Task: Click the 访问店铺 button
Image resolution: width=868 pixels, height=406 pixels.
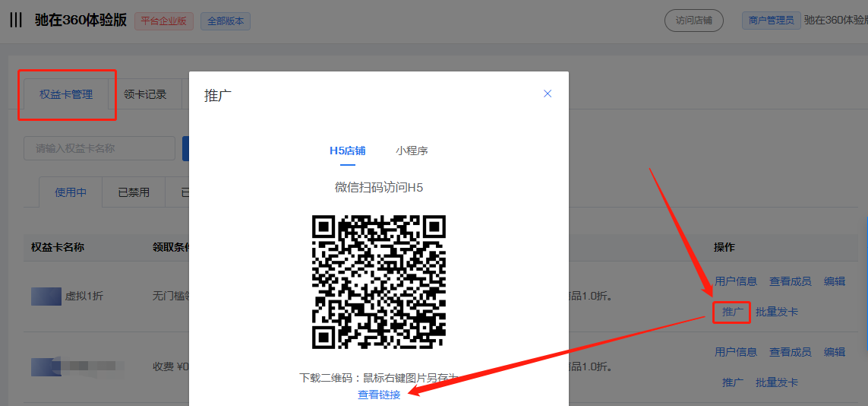Action: click(693, 21)
